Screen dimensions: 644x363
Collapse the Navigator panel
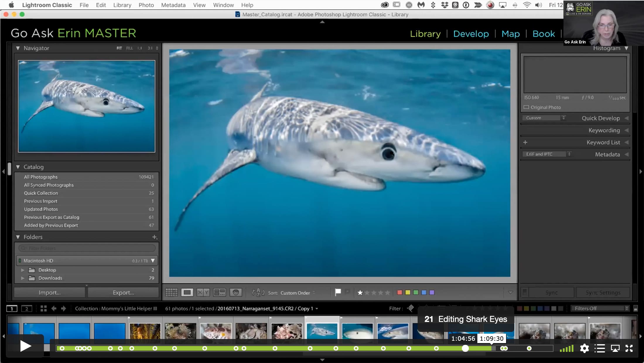click(18, 48)
